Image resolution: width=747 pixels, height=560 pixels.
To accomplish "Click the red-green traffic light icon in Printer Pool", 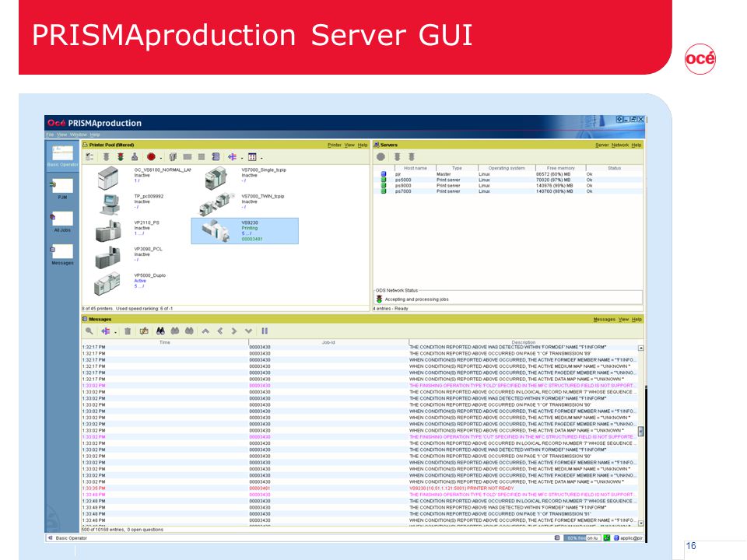I will (x=121, y=156).
